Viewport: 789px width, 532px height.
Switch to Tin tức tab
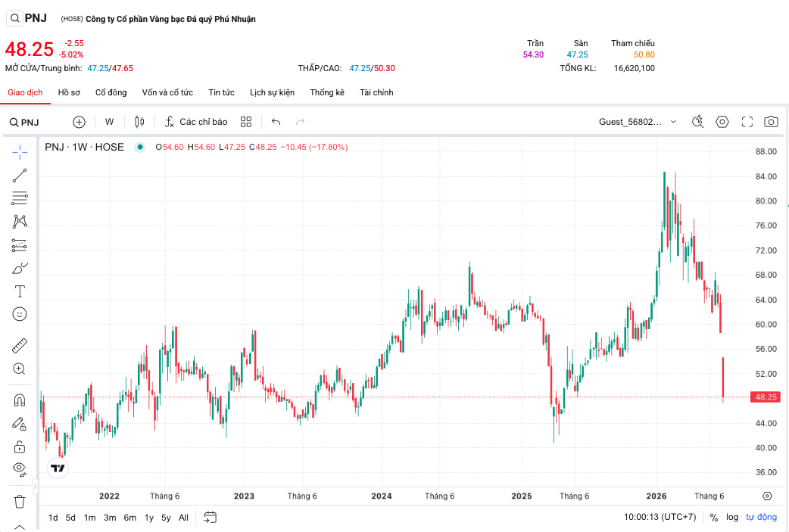(221, 92)
